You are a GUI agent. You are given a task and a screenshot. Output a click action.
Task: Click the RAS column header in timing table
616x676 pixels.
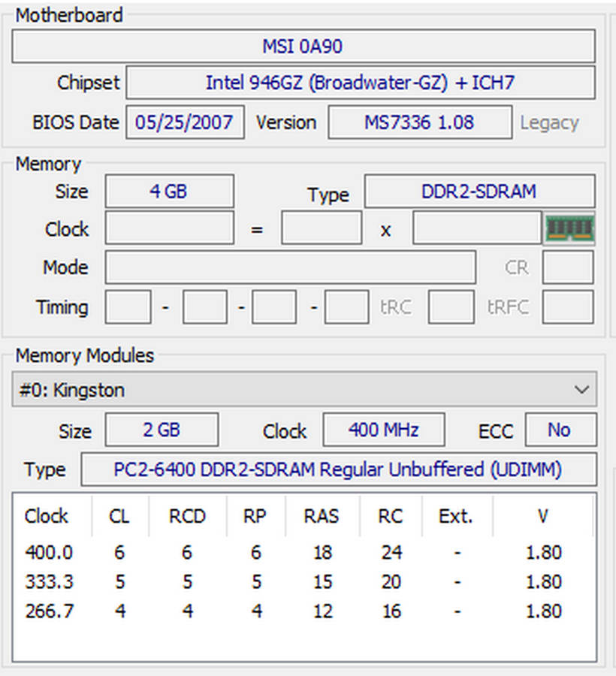pos(322,516)
